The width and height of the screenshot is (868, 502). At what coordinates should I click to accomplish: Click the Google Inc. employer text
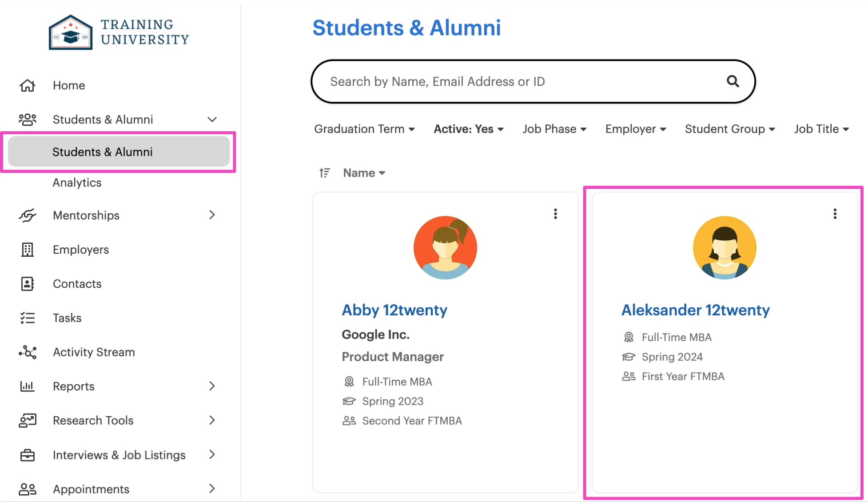point(375,335)
